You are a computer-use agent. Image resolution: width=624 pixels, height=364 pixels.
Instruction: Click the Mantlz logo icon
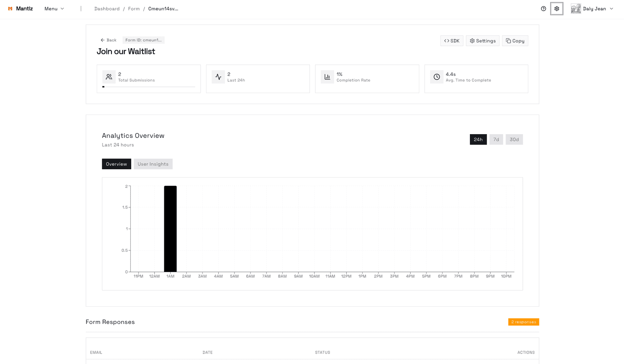click(10, 9)
